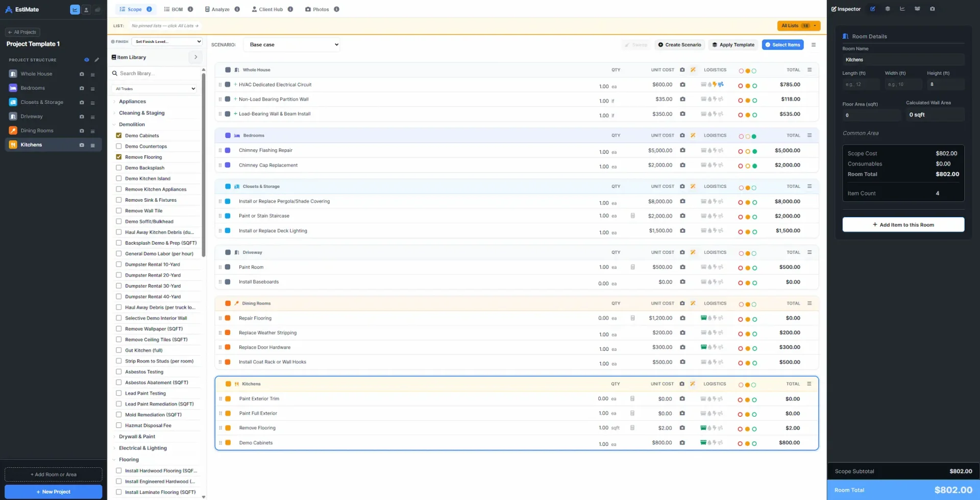Click Add Item to this Room
Viewport: 980px width, 500px height.
click(x=903, y=225)
